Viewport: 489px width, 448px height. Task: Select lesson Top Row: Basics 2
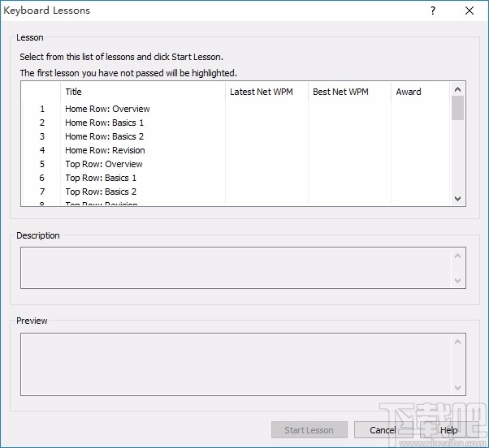pos(101,192)
